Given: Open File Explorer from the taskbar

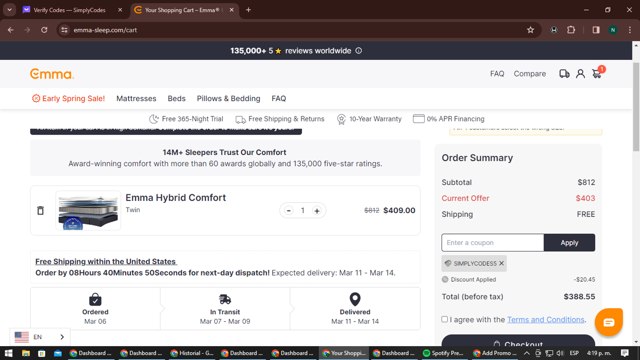Looking at the screenshot, I should tap(26, 353).
